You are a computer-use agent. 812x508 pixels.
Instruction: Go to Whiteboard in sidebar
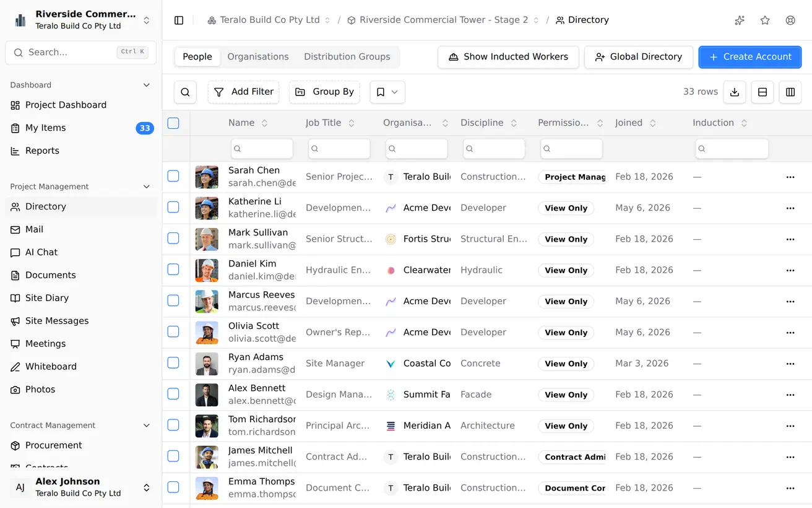pos(80,367)
